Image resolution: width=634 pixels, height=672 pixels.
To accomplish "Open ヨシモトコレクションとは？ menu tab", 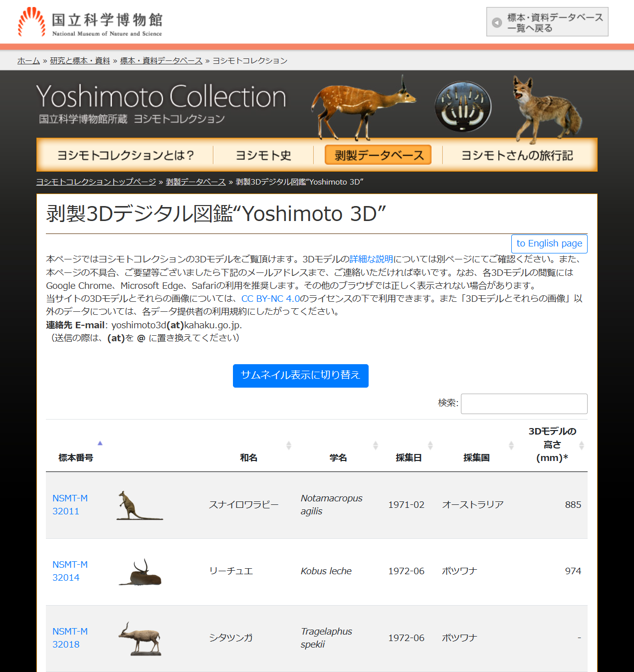I will (x=125, y=155).
